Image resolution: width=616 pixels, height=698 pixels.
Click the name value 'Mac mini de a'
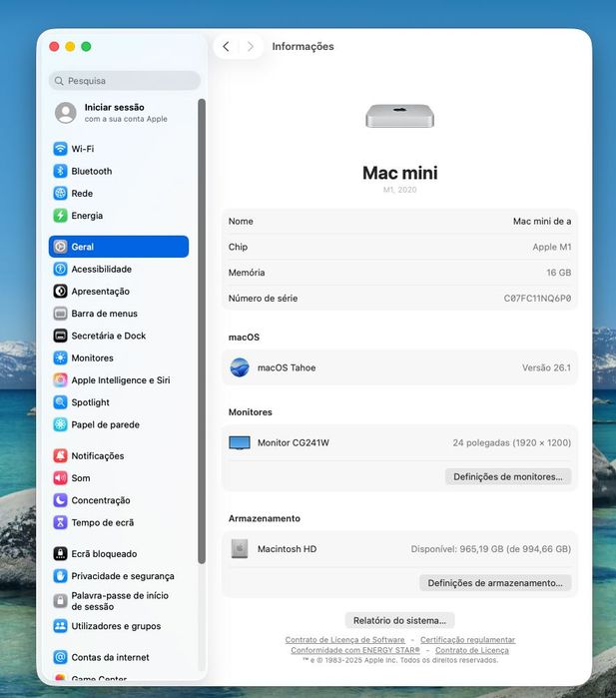(542, 222)
